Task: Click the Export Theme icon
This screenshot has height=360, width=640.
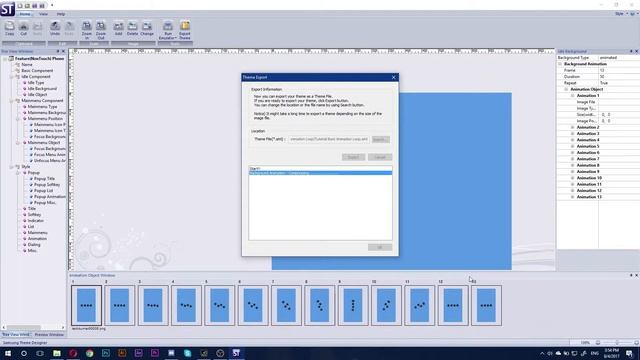Action: (185, 30)
